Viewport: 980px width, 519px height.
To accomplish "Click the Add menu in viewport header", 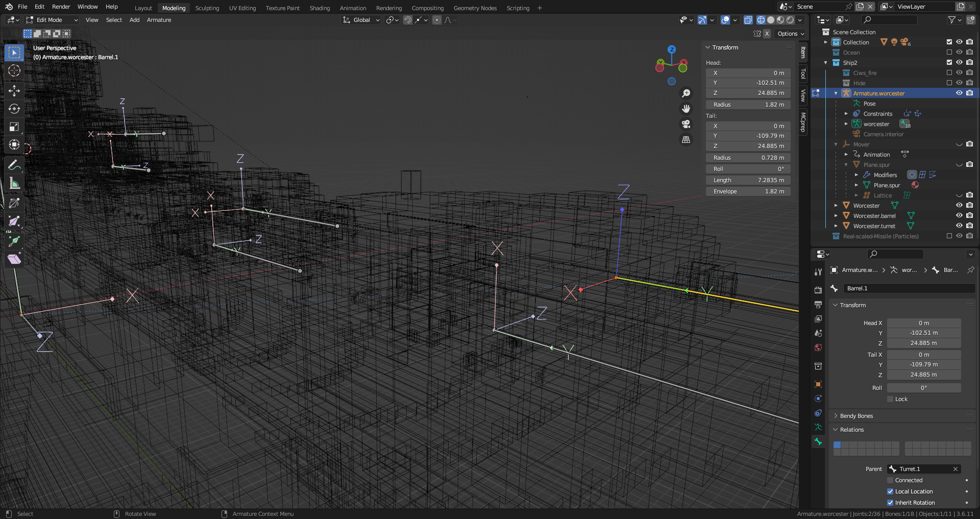I will point(134,20).
